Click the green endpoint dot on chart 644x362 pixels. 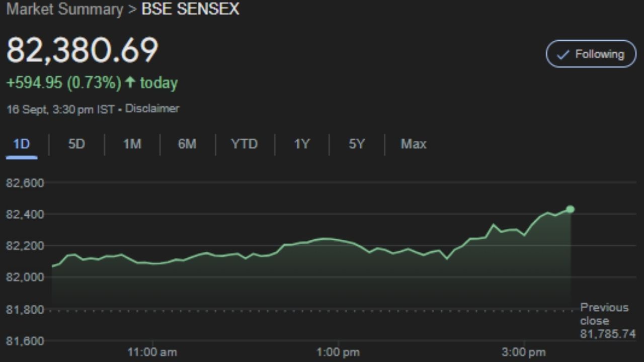[x=570, y=209]
